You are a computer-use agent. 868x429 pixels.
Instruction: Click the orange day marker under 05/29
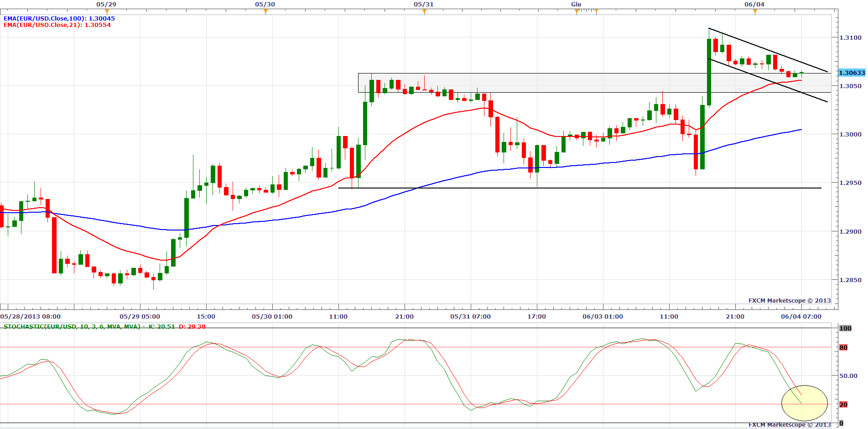(107, 12)
